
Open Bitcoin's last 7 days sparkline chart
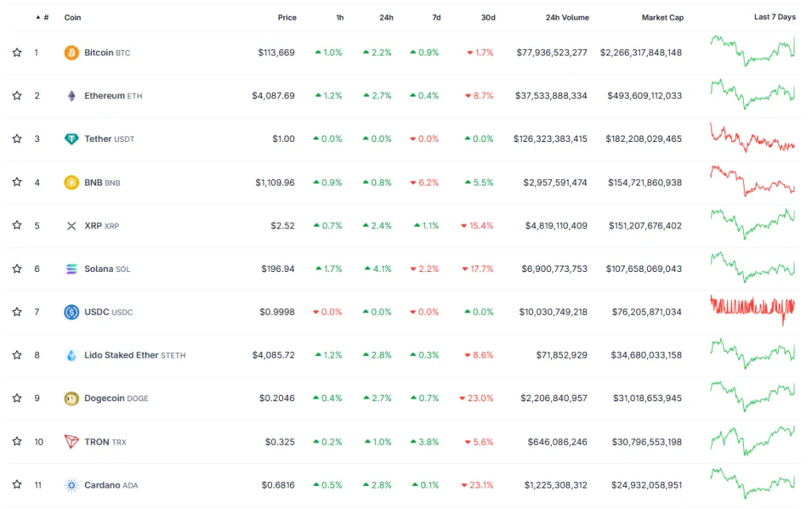coord(753,51)
